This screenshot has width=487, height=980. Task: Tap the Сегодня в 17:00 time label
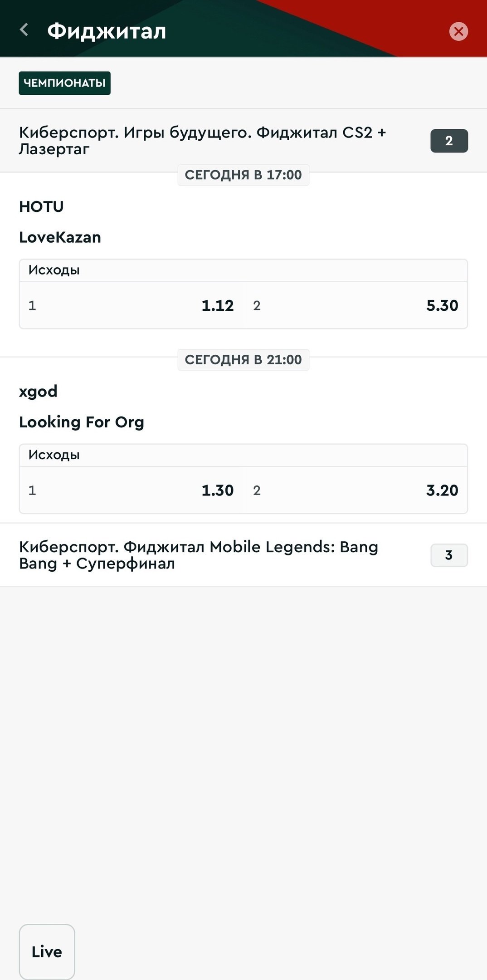click(243, 175)
